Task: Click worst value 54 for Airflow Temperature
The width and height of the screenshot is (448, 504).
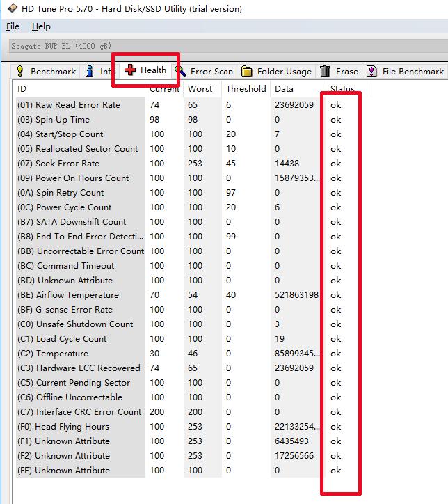Action: pos(193,295)
